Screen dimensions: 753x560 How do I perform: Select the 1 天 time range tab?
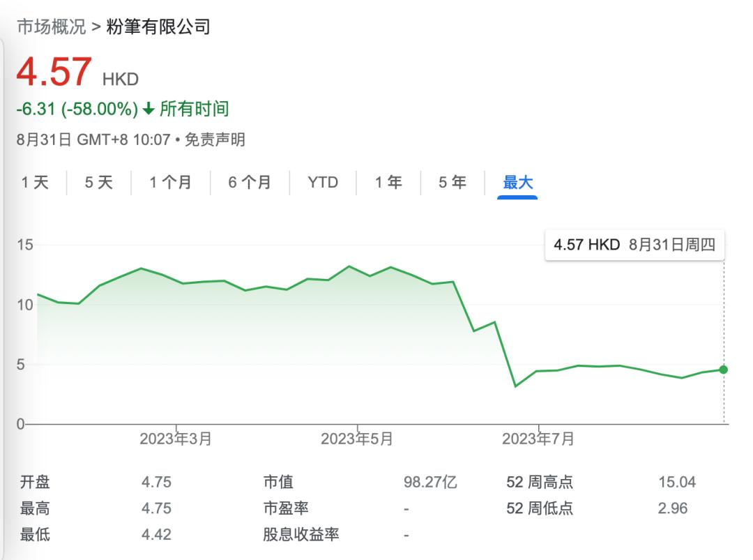(35, 183)
